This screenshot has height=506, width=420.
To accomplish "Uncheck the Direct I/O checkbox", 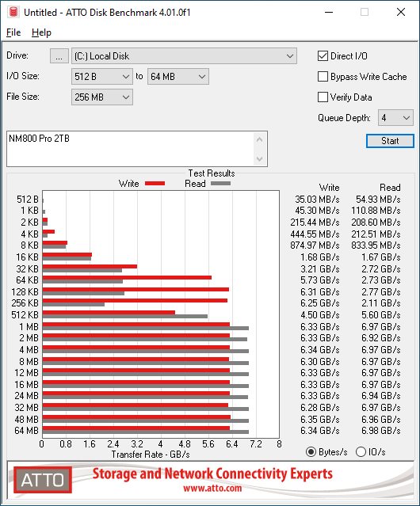I will tap(323, 56).
